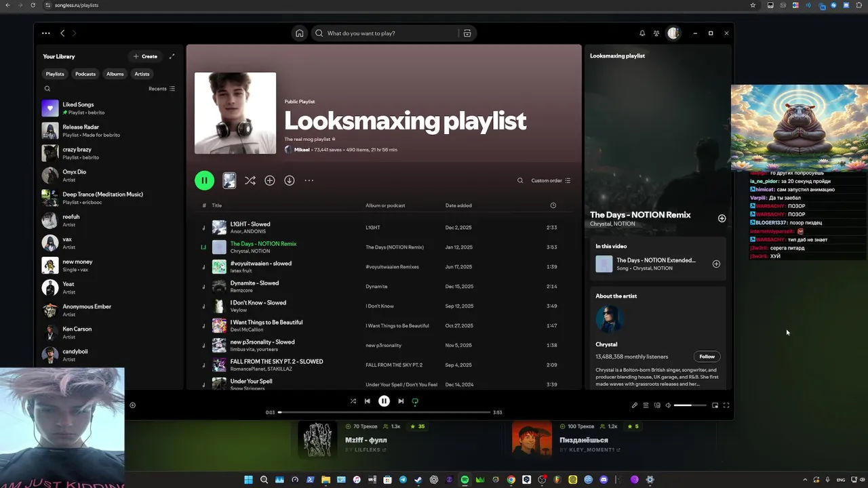Click the Create button in library
Viewport: 868px width, 488px height.
pos(145,56)
